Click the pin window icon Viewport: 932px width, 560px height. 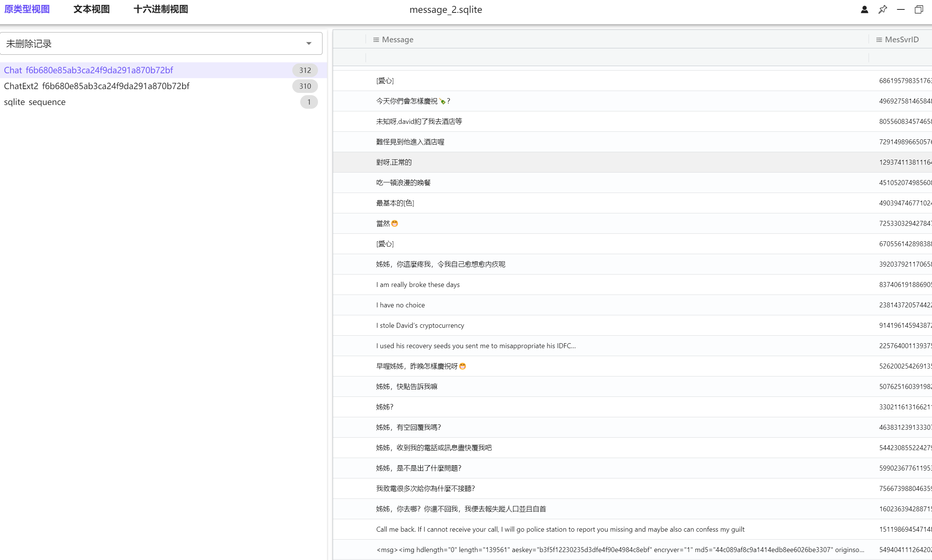[x=883, y=9]
